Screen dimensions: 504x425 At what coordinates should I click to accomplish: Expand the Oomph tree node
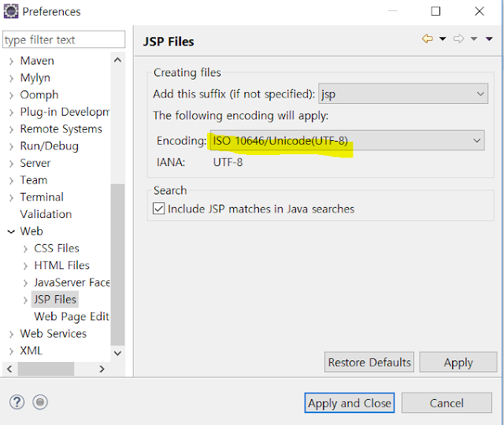point(12,95)
